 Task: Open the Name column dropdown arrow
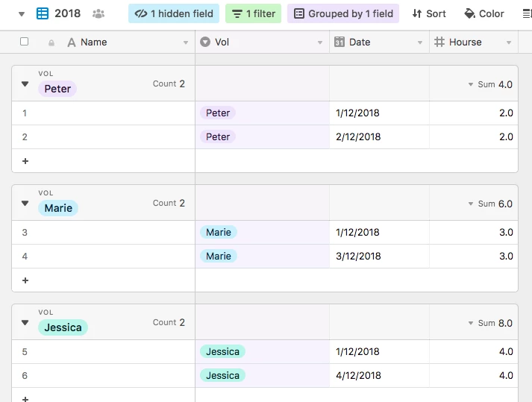[x=186, y=43]
